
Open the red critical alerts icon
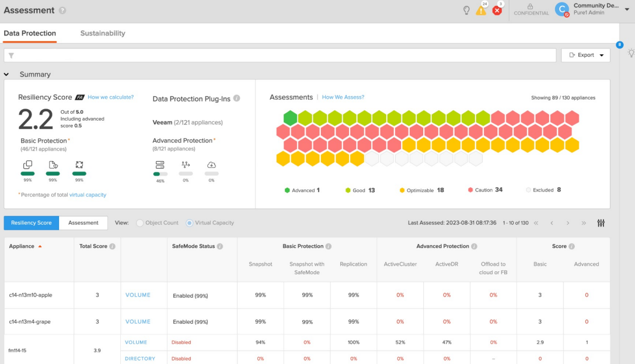497,11
